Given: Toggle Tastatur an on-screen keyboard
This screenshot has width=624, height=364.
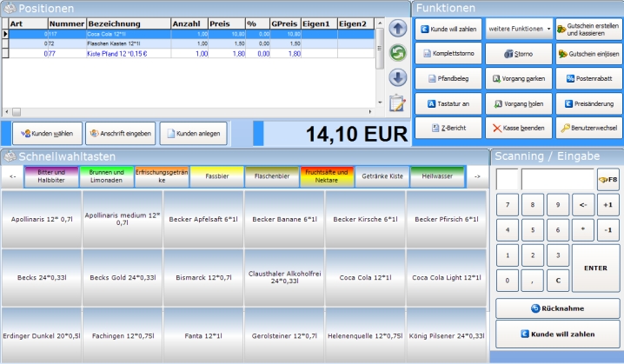Looking at the screenshot, I should point(448,103).
